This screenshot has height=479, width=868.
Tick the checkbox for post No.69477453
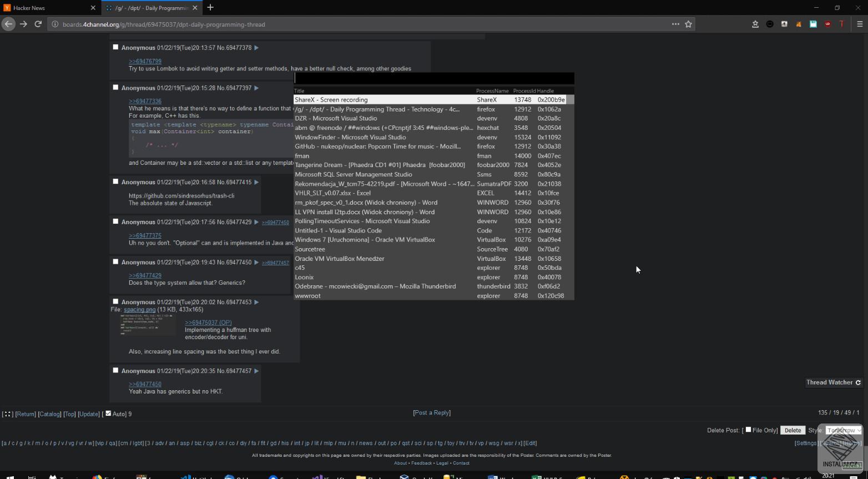pos(115,301)
